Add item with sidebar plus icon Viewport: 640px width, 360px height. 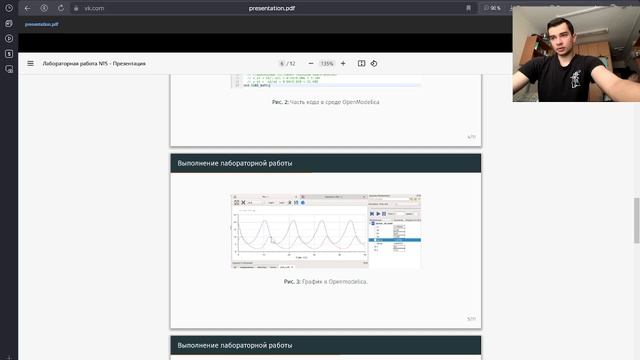[x=9, y=358]
